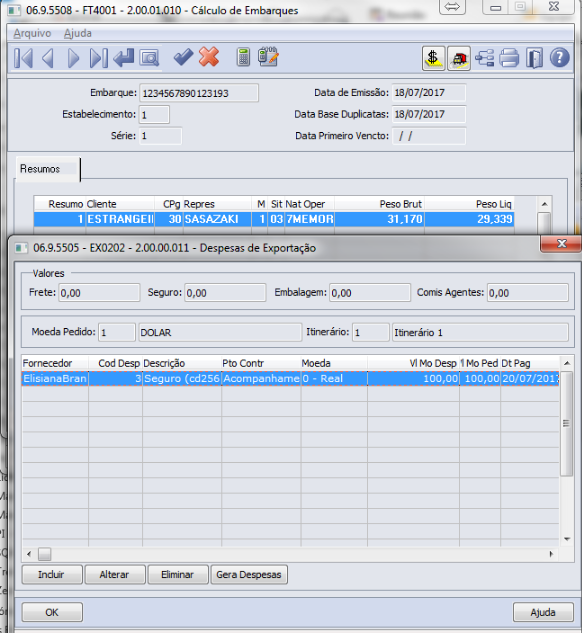Click the Data Base Duplicatas field

429,114
